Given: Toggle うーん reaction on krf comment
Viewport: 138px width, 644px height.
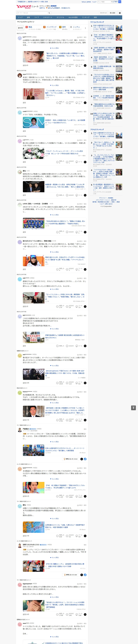Looking at the screenshot, I should point(79,65).
